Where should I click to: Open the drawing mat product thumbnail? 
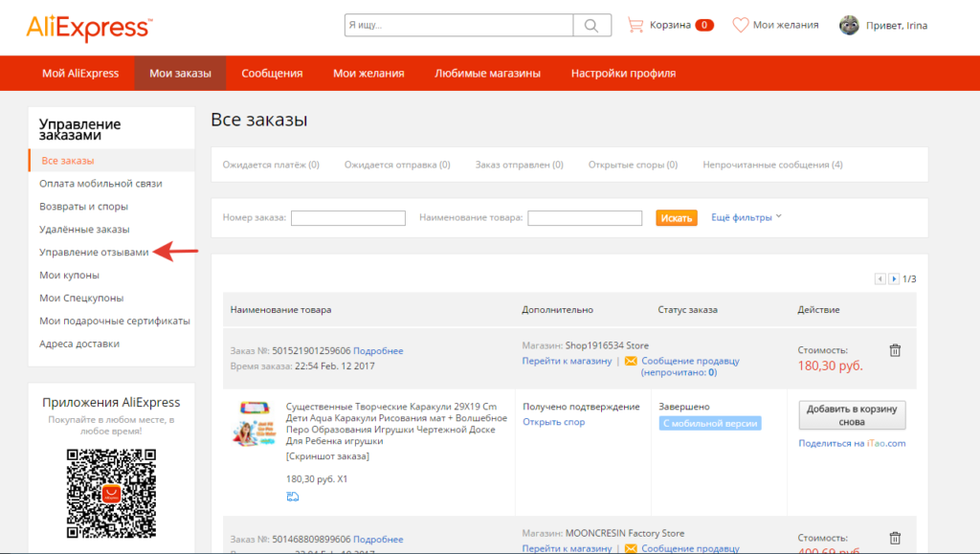[x=254, y=424]
